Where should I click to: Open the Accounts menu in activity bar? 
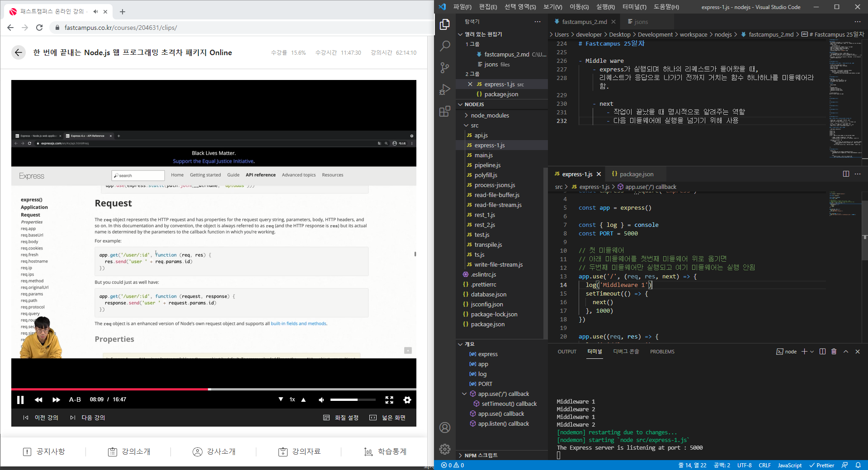pos(445,428)
